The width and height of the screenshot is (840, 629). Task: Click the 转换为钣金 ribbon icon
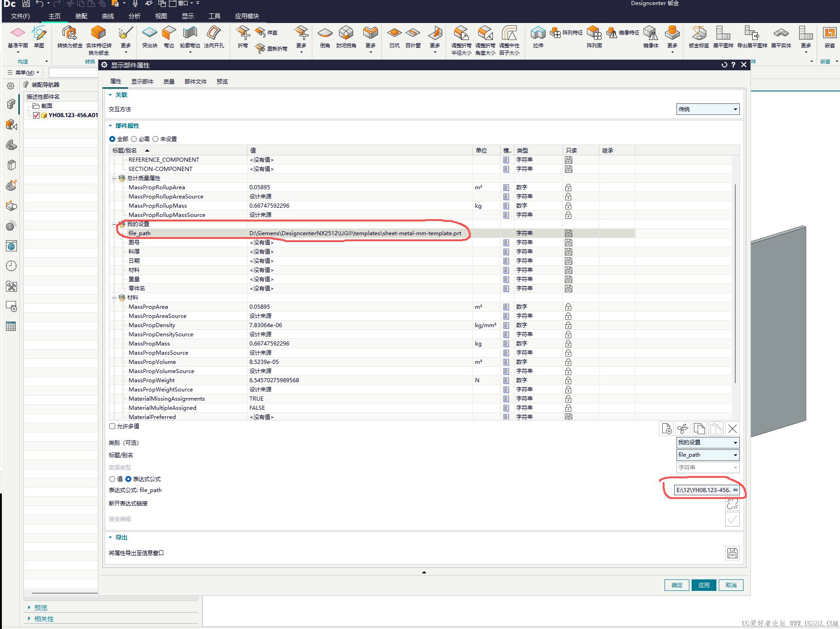point(70,37)
